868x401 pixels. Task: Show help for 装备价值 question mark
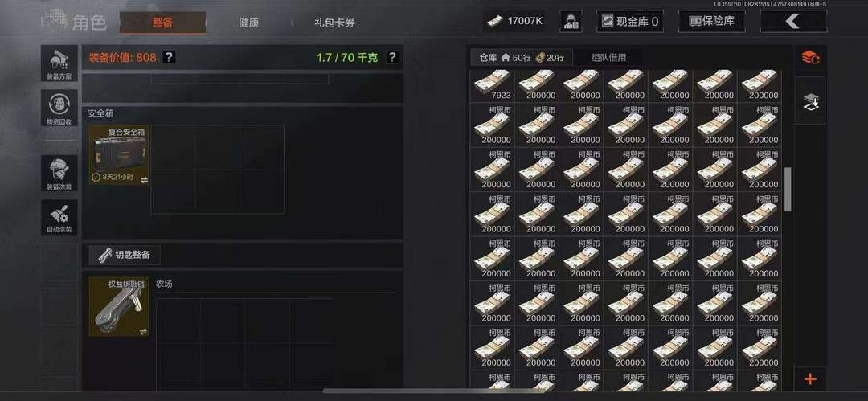(x=170, y=57)
